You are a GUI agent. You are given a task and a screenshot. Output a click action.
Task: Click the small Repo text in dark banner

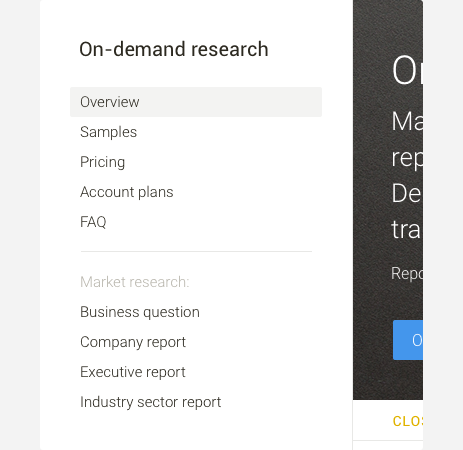click(407, 274)
